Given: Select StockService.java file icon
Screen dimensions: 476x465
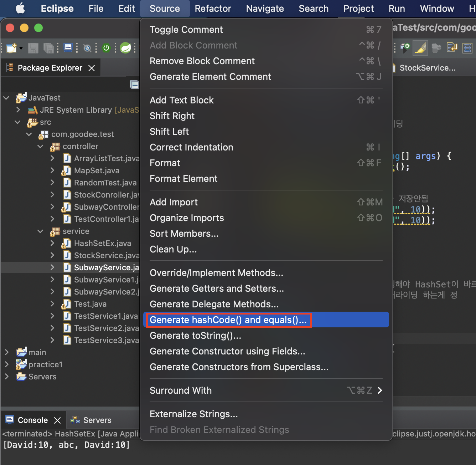Looking at the screenshot, I should tap(67, 255).
